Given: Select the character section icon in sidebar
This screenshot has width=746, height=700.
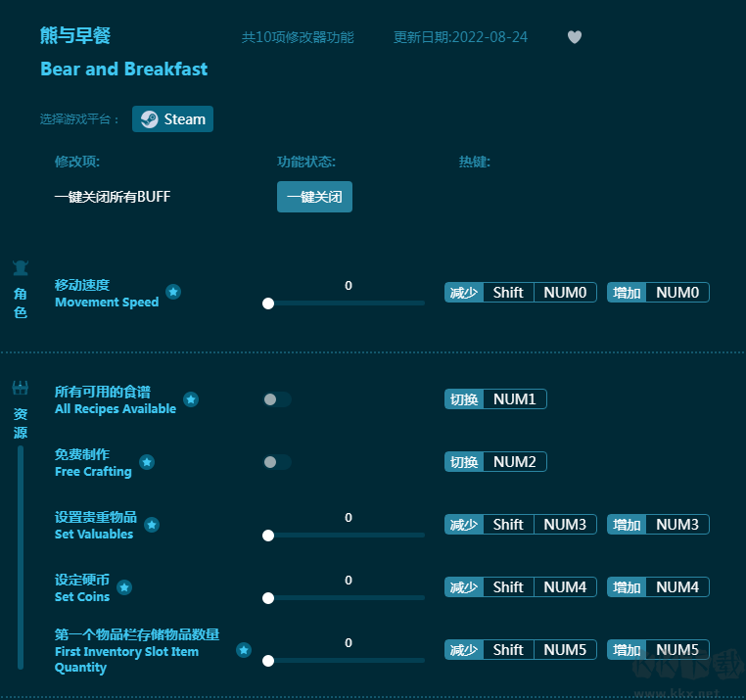Looking at the screenshot, I should pos(21,268).
